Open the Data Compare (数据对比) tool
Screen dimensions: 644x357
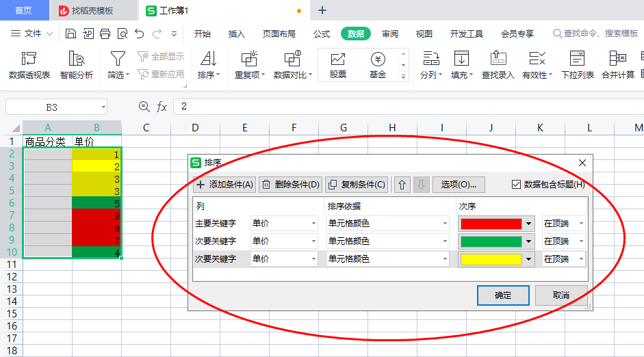coord(293,65)
